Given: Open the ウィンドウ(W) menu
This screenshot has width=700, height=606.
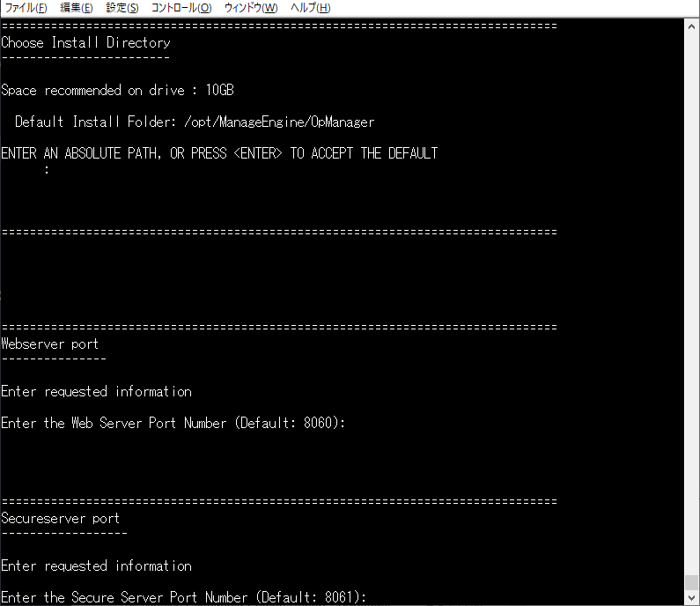Looking at the screenshot, I should pyautogui.click(x=251, y=8).
